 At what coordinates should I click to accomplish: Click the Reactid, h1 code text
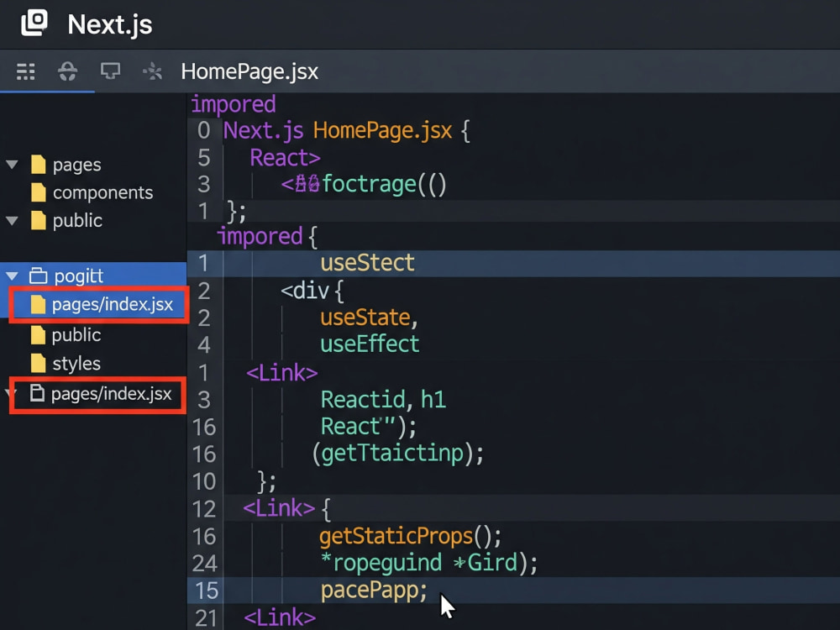click(383, 400)
